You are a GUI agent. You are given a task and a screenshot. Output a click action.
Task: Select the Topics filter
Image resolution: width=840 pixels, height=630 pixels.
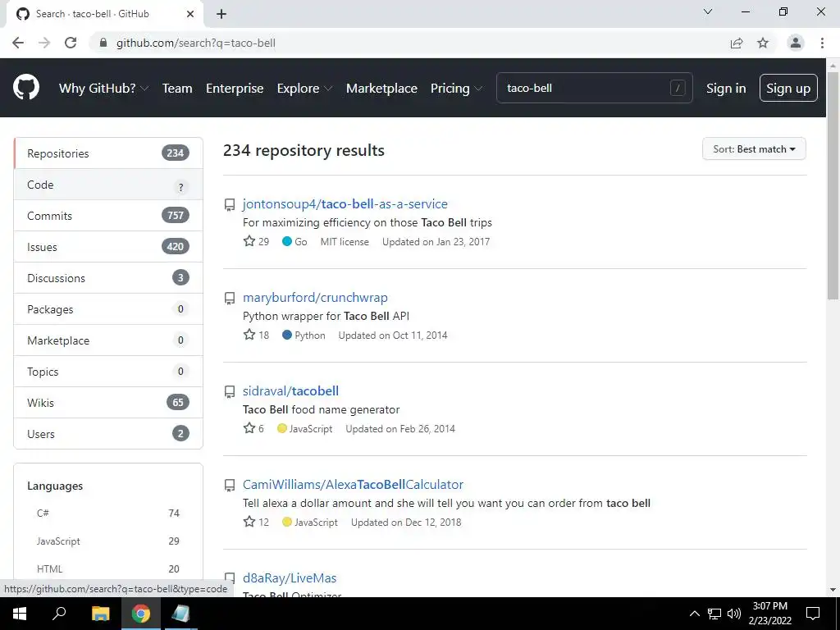coord(108,372)
